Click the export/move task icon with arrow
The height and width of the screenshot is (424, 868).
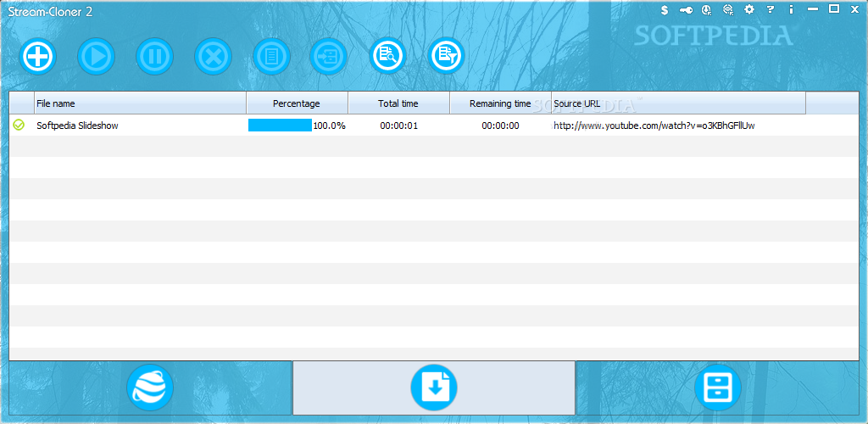pyautogui.click(x=329, y=56)
